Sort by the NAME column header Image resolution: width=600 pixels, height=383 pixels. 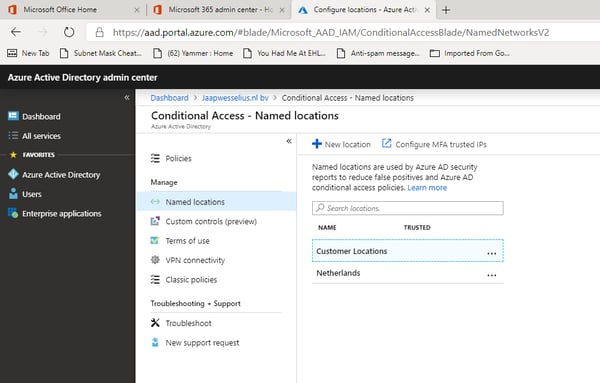[327, 228]
